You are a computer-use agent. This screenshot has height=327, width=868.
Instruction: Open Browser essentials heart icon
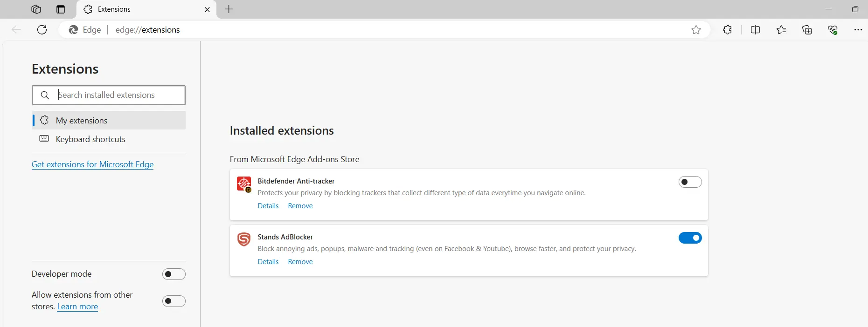point(833,30)
